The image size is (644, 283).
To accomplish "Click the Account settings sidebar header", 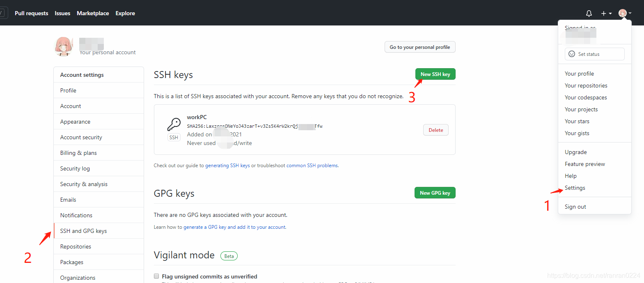I will tap(99, 75).
